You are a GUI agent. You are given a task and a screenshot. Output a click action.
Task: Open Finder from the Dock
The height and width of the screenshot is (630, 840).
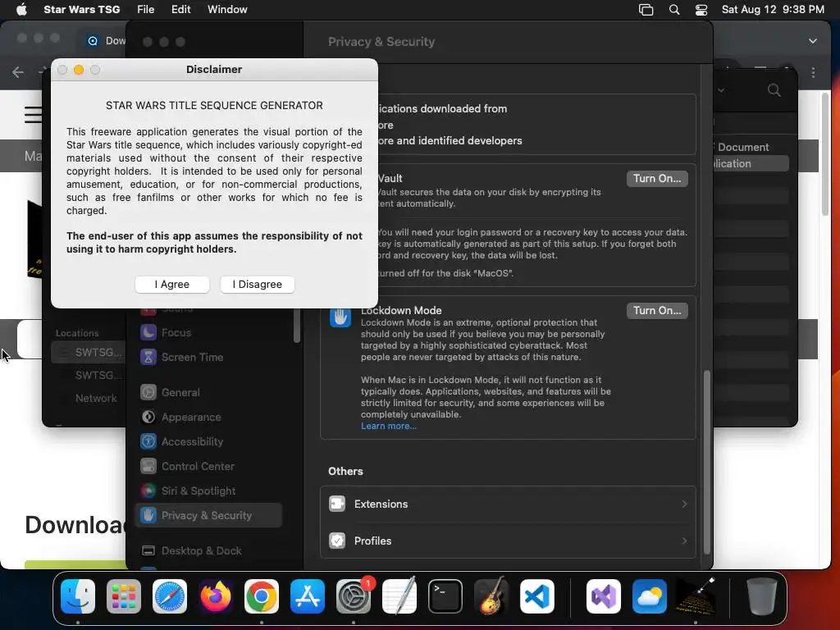pyautogui.click(x=78, y=596)
